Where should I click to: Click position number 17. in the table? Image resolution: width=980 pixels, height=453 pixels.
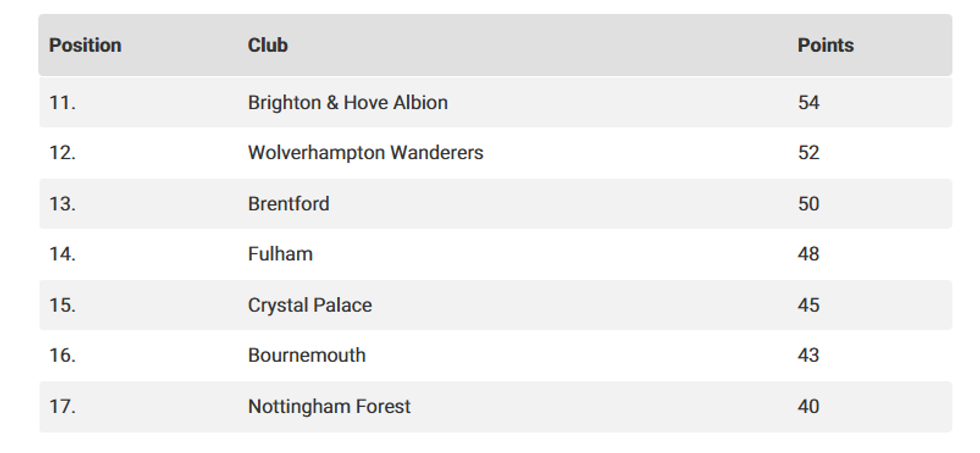(62, 406)
